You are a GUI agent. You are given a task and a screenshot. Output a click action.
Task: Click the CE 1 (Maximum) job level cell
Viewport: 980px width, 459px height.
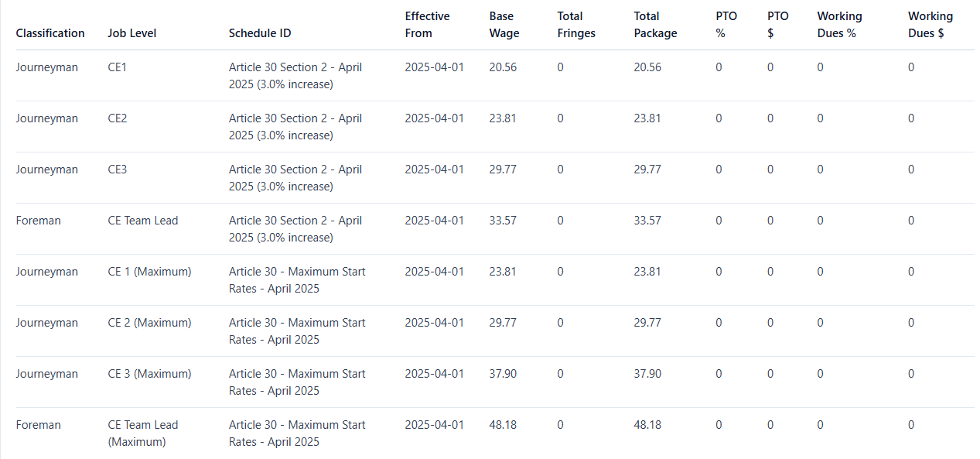[149, 272]
